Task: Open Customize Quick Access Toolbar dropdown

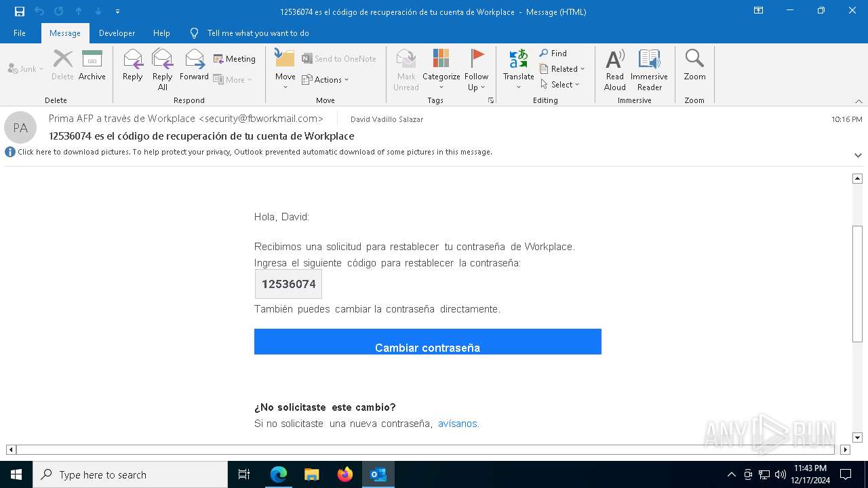Action: 117,12
